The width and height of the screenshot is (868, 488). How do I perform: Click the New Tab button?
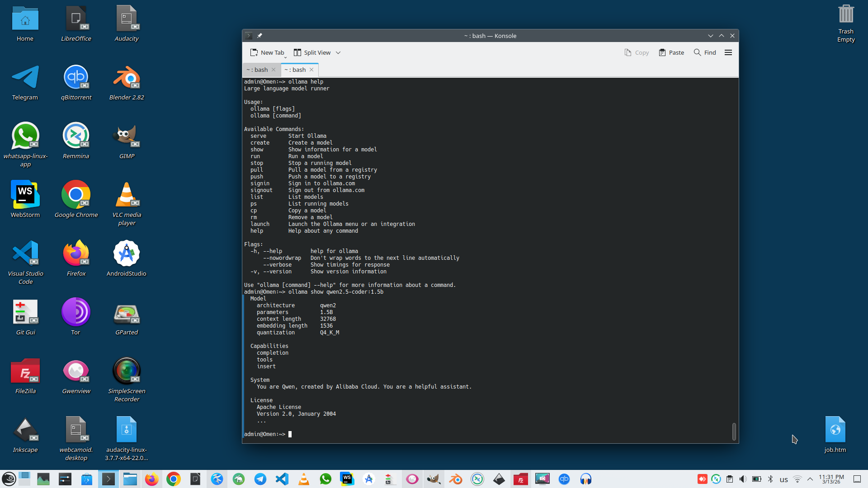267,52
